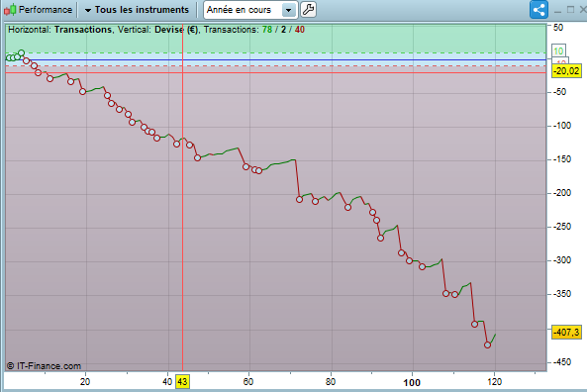Click the combo box arrow beside 'Année en cours'

tap(289, 10)
